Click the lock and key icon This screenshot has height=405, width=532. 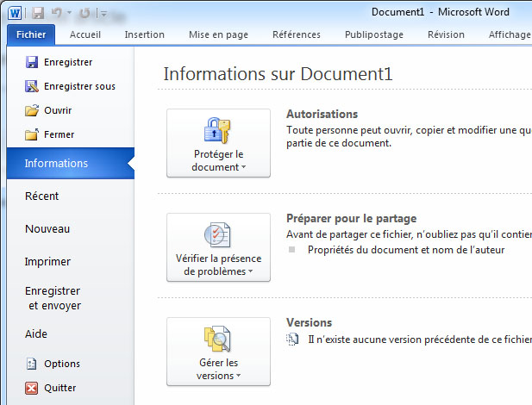217,130
